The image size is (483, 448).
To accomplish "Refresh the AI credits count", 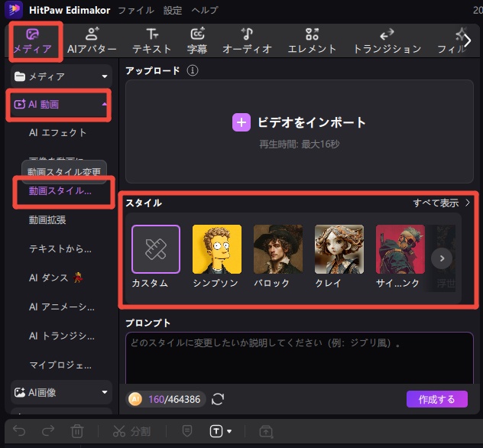I will tap(218, 399).
